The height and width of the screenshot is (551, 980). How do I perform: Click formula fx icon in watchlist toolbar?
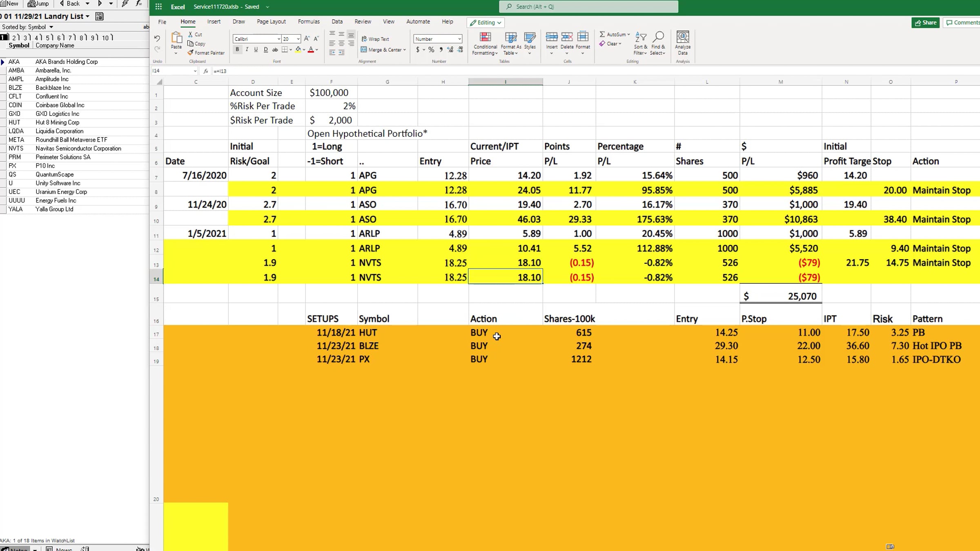tap(139, 4)
